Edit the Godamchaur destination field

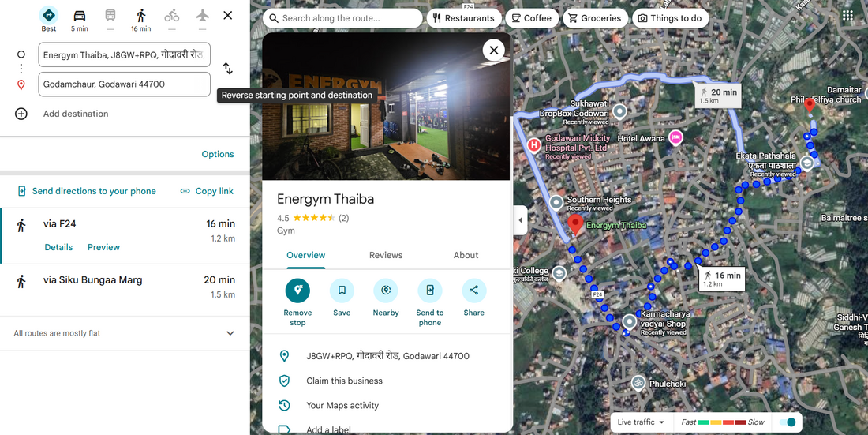[x=124, y=84]
